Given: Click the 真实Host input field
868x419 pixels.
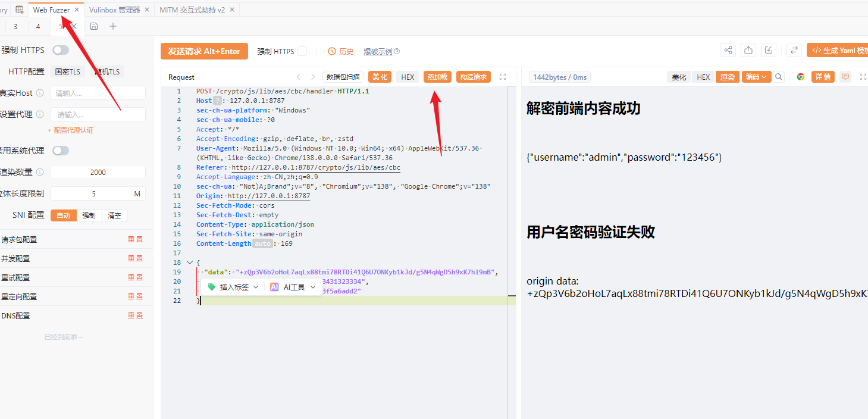Looking at the screenshot, I should [x=98, y=93].
